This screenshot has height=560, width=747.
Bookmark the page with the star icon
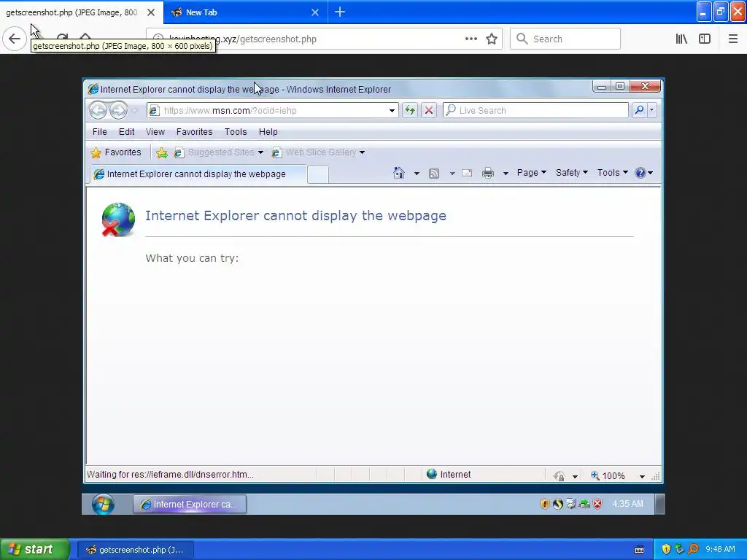point(492,39)
